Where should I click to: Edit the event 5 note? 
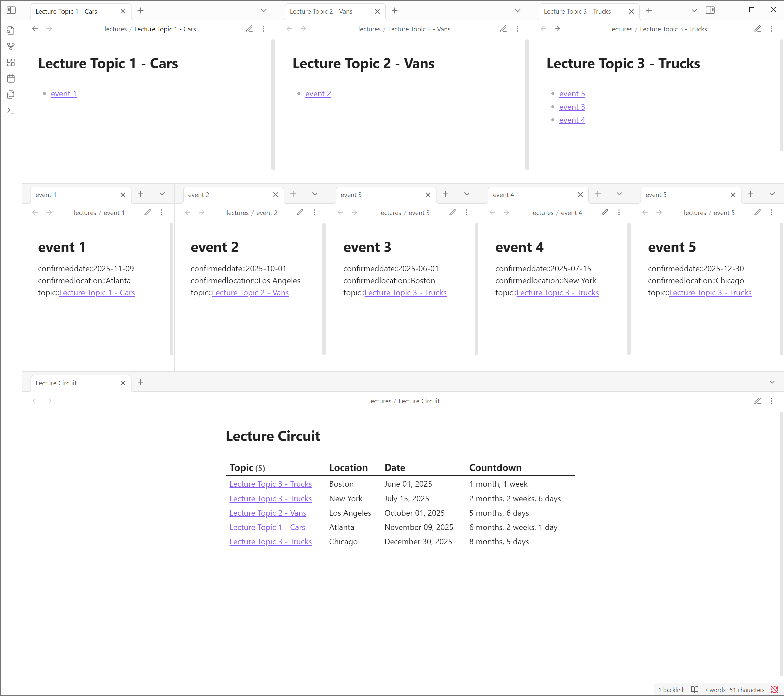pos(758,212)
